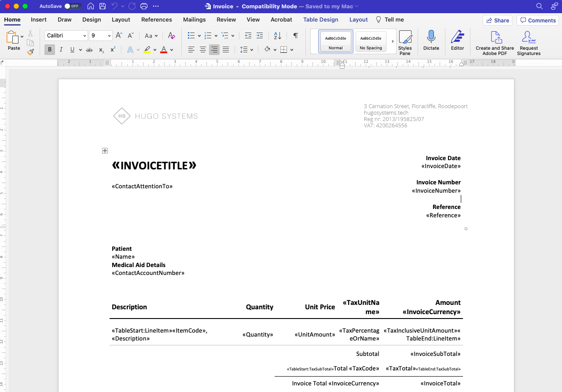Open the Comments button
Screen dimensions: 562x392
click(537, 20)
